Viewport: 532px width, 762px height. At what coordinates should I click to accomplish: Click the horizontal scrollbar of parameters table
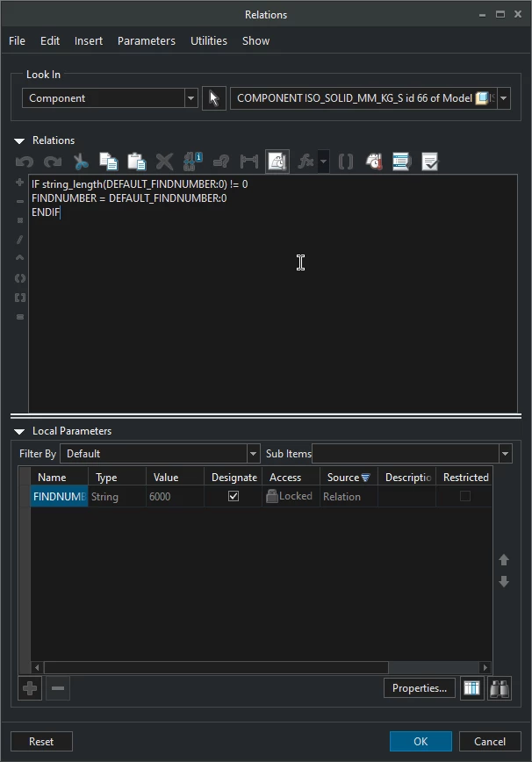[x=216, y=667]
